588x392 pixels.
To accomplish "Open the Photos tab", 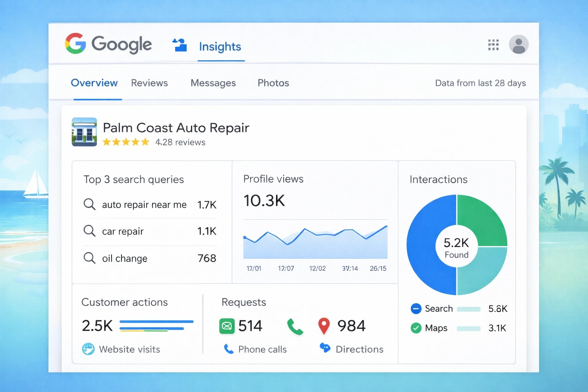I will click(273, 83).
